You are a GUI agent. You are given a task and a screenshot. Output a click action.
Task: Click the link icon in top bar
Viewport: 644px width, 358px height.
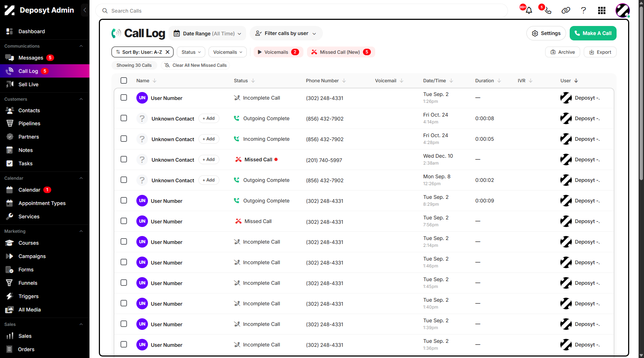[566, 10]
